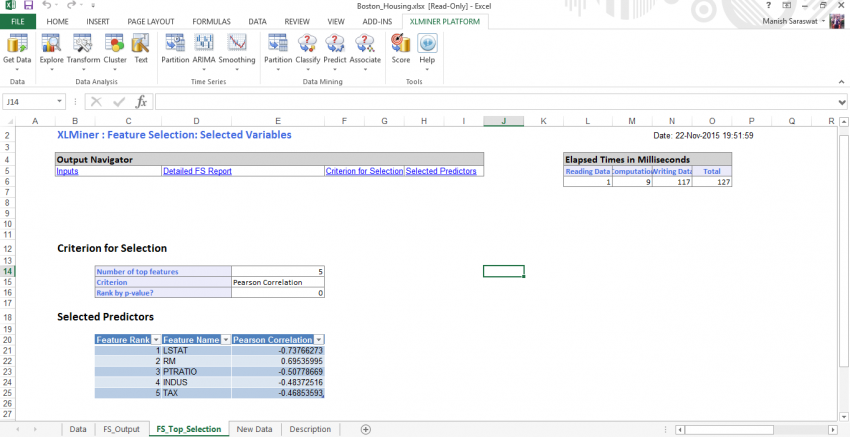Open the Score tool
The image size is (850, 437).
coord(400,46)
